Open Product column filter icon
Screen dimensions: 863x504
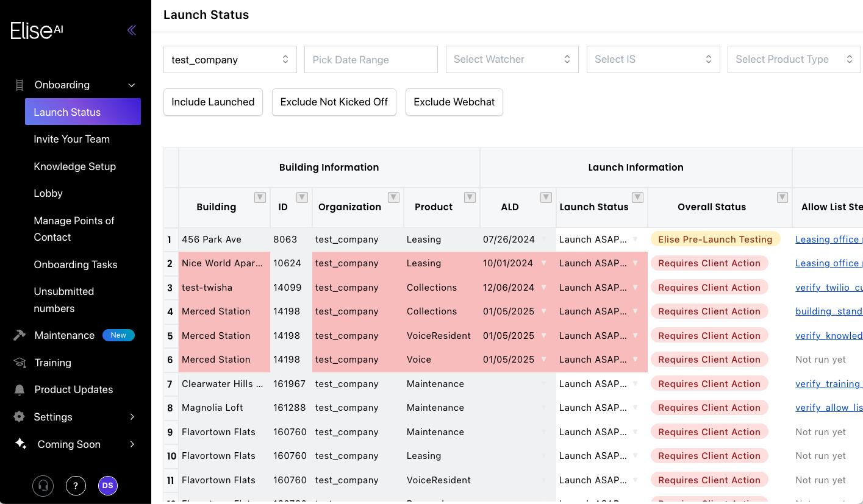(470, 197)
